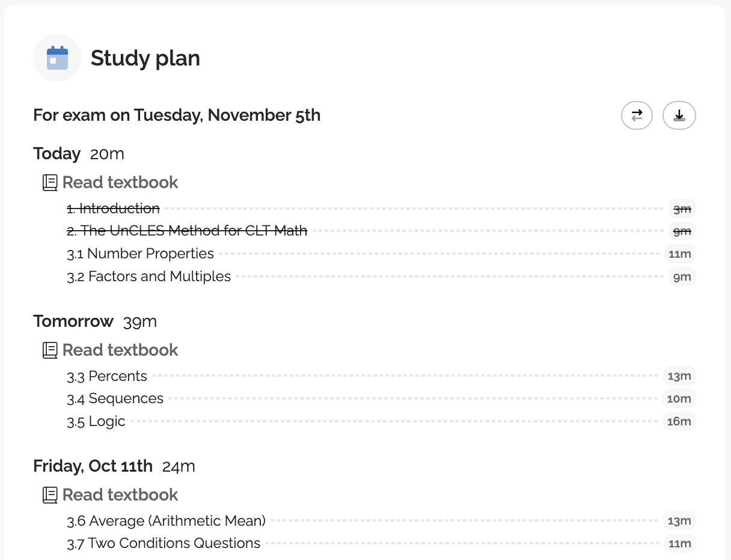The image size is (731, 560).
Task: Open 3.6 Average (Arithmetic Mean)
Action: [166, 520]
